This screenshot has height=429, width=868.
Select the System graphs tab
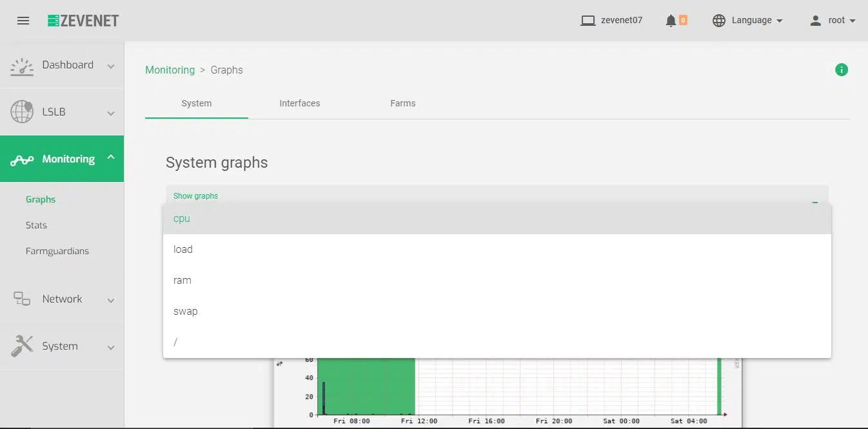click(196, 103)
